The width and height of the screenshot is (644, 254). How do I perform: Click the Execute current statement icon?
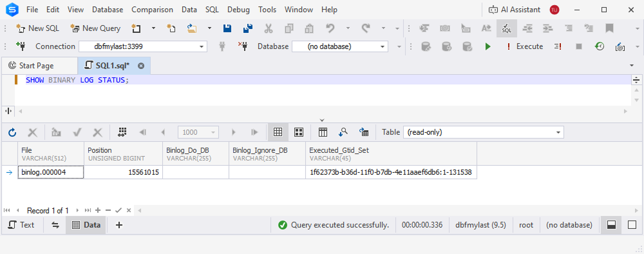pyautogui.click(x=558, y=46)
